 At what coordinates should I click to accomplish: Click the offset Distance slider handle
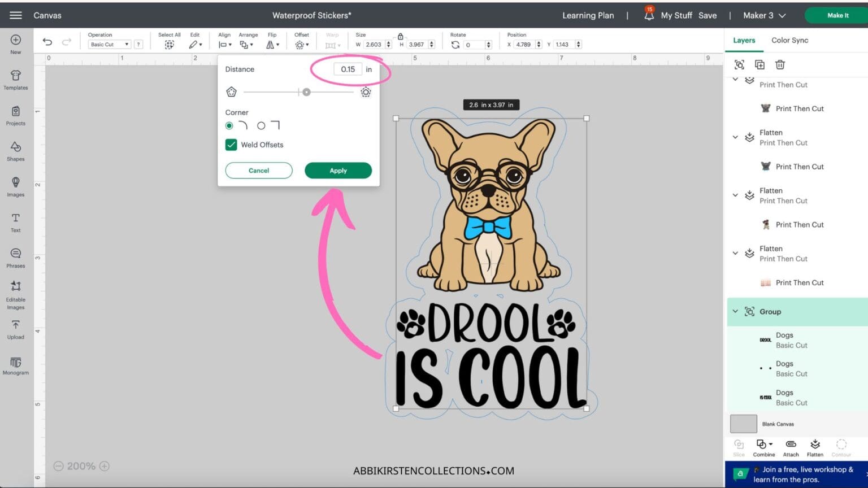[307, 91]
